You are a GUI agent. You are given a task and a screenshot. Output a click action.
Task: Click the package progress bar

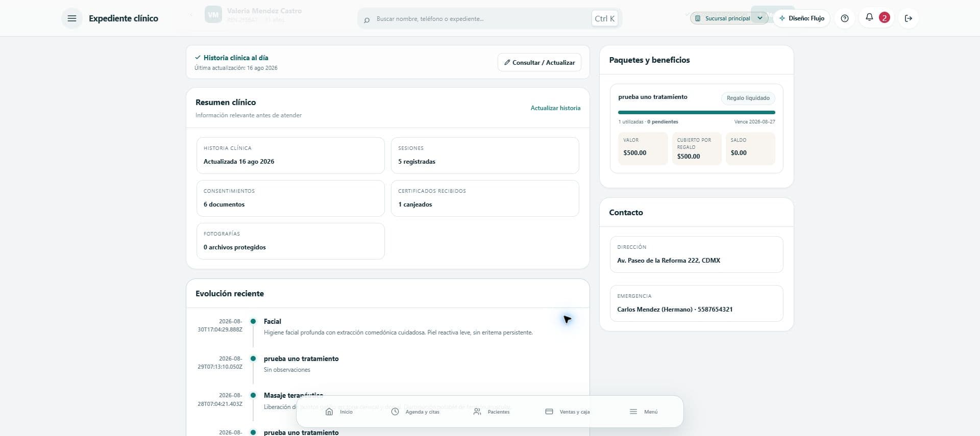[696, 112]
